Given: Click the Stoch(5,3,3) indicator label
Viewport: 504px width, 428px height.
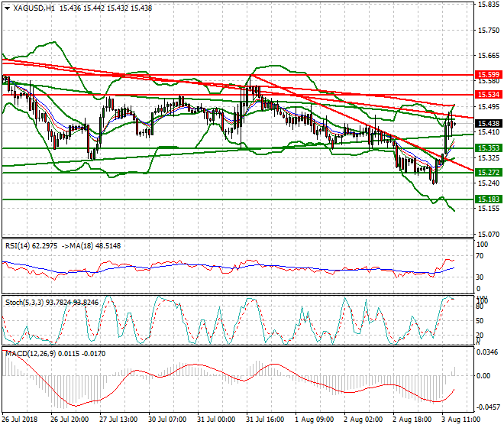Looking at the screenshot, I should pos(24,303).
